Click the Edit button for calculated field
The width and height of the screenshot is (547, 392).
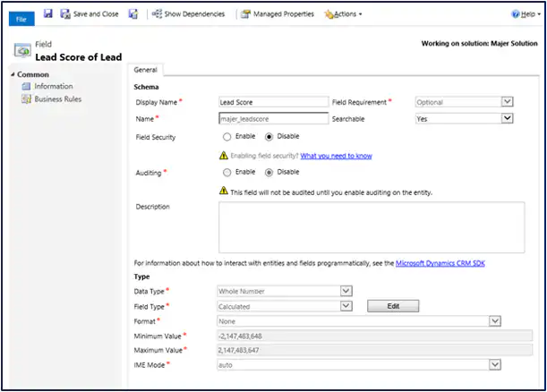pyautogui.click(x=393, y=306)
